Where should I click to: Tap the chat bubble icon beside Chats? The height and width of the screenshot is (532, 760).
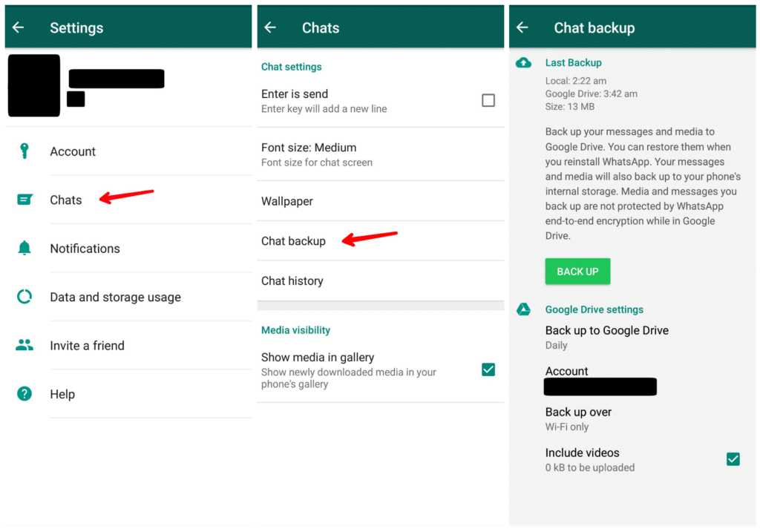coord(24,200)
